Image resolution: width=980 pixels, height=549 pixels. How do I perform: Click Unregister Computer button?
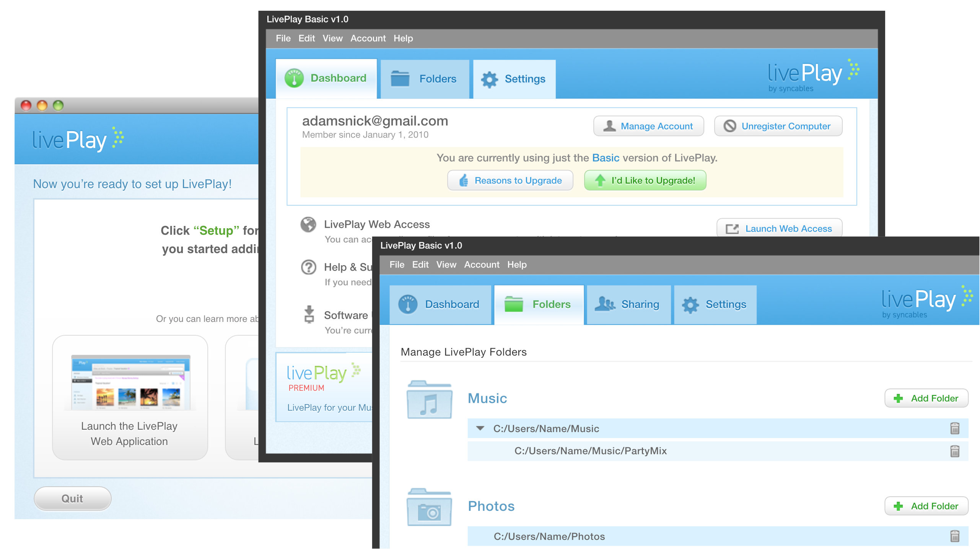click(x=778, y=126)
